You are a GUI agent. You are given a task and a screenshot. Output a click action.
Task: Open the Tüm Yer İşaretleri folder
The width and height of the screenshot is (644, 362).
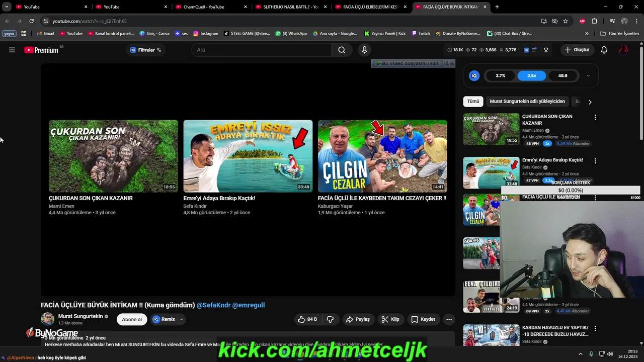[x=619, y=34]
